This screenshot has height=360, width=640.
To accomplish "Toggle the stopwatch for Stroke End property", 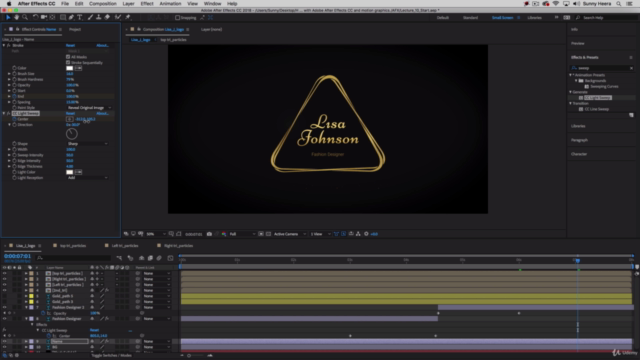I will click(x=14, y=96).
